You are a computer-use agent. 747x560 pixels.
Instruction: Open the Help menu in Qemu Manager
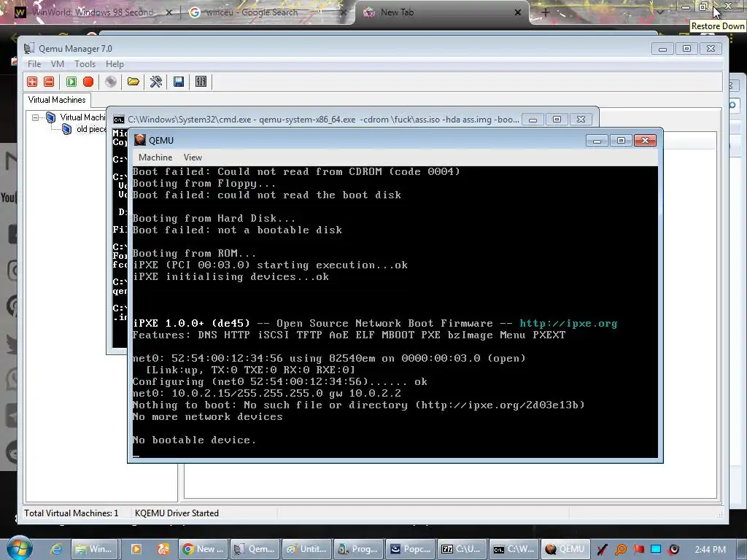click(x=115, y=64)
